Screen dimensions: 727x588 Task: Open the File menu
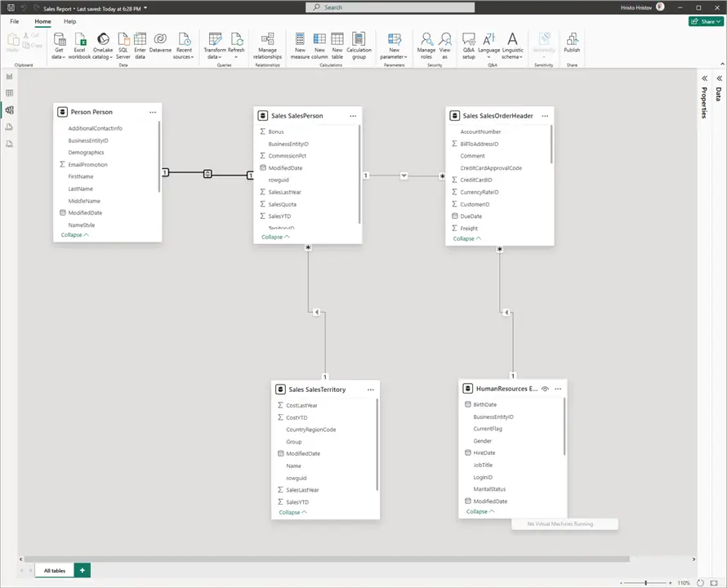pos(15,21)
